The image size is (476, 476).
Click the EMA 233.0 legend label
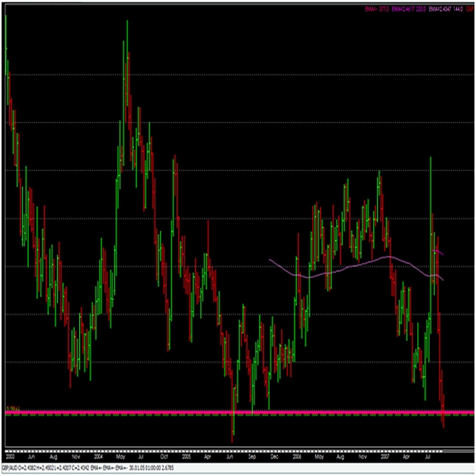[408, 9]
